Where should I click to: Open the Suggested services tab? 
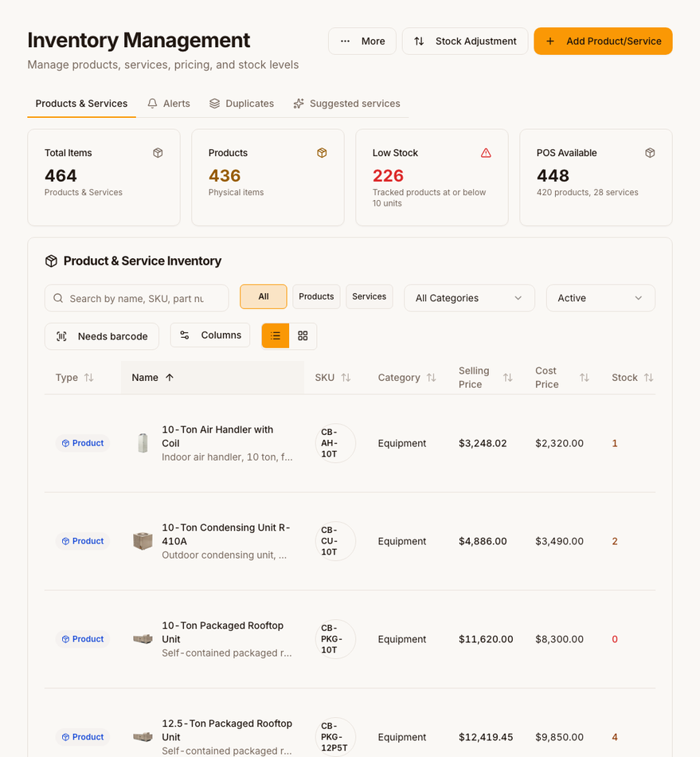(x=347, y=104)
